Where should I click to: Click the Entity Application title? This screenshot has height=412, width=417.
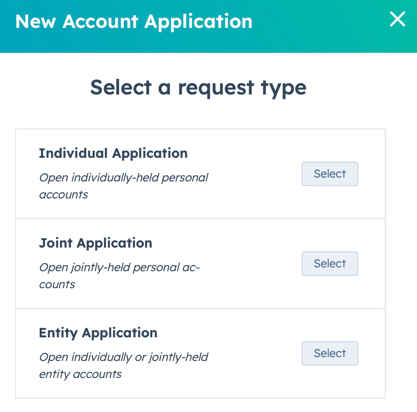[98, 333]
